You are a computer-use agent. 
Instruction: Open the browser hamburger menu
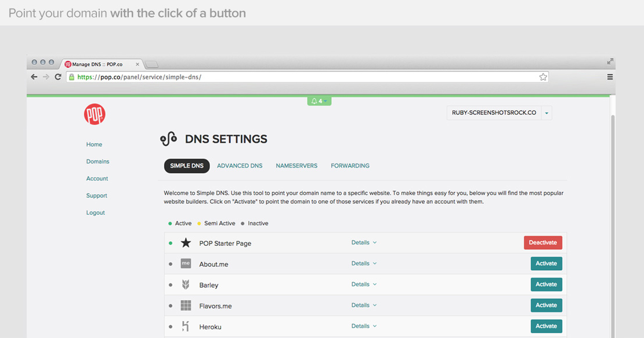coord(610,77)
